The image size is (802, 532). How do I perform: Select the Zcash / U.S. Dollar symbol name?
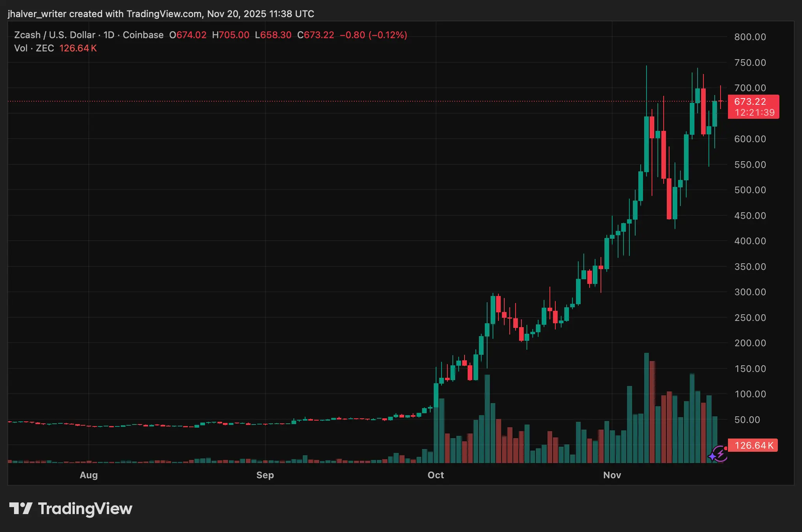coord(54,35)
